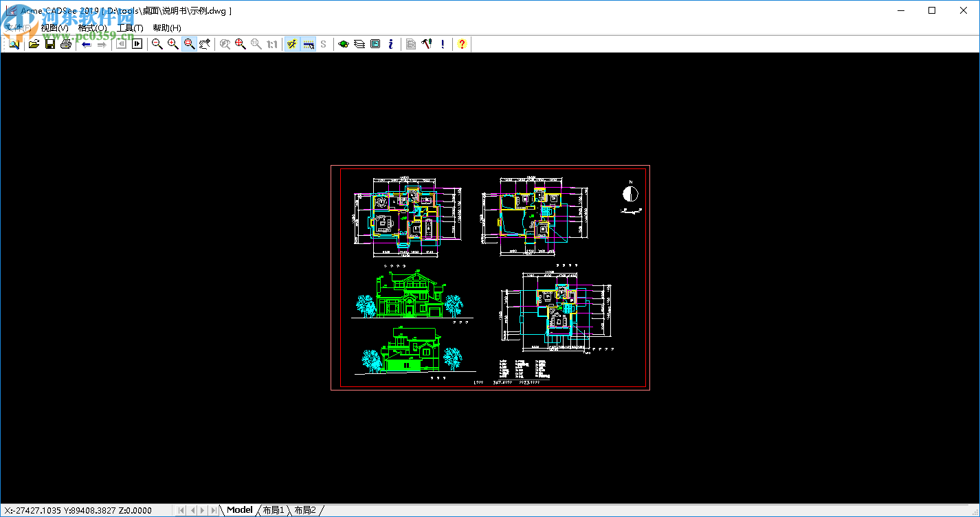
Task: Click the file browse icon with magnifier
Action: click(14, 44)
